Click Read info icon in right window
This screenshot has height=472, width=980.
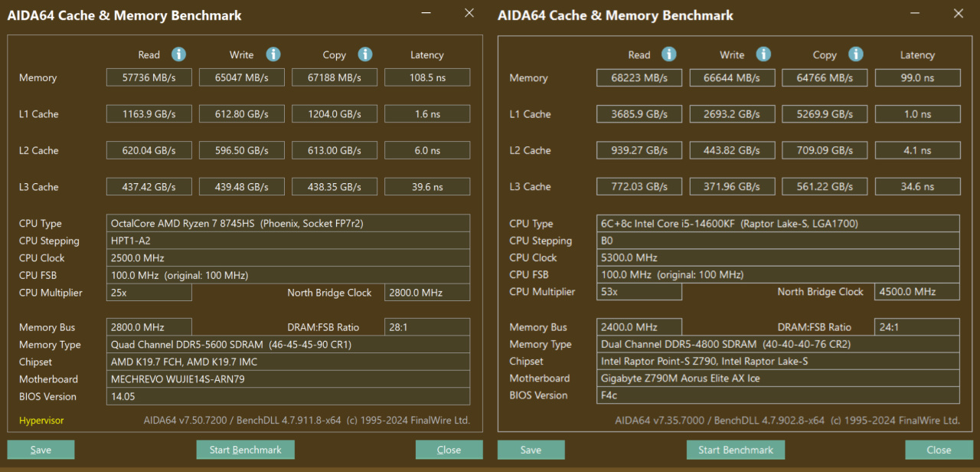tap(668, 54)
